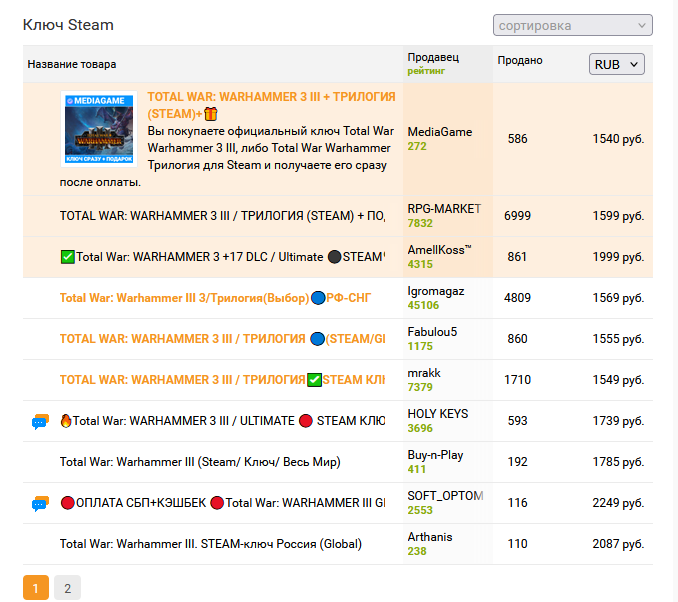Click the 1999 руб. price

tap(618, 257)
